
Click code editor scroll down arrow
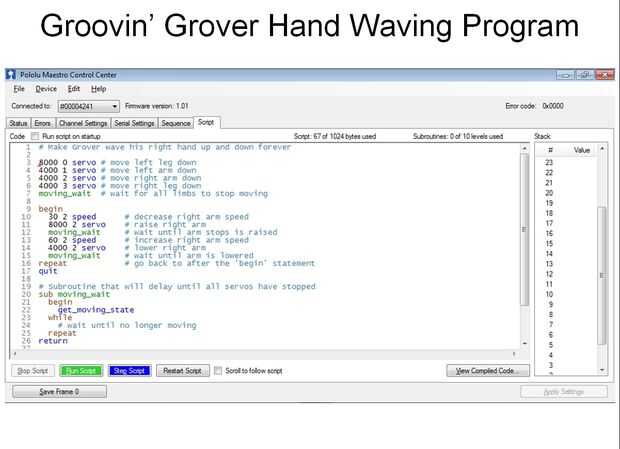[x=525, y=343]
